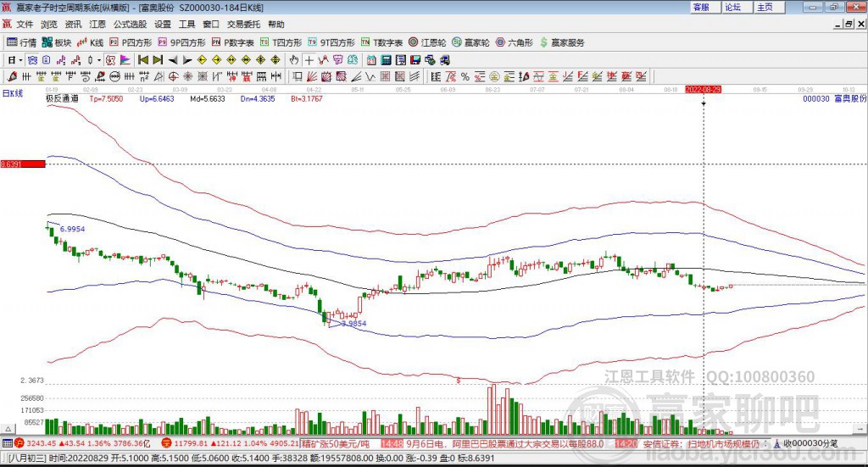This screenshot has height=467, width=868.
Task: Open the P四方形 tool
Action: pos(131,42)
